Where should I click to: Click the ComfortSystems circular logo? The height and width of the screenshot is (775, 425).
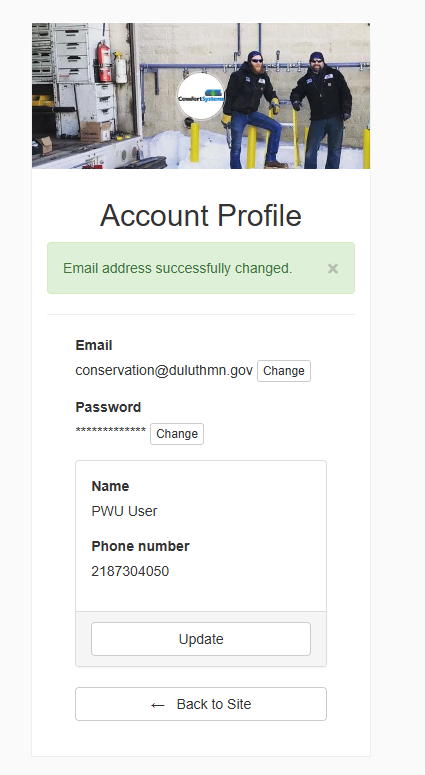201,96
